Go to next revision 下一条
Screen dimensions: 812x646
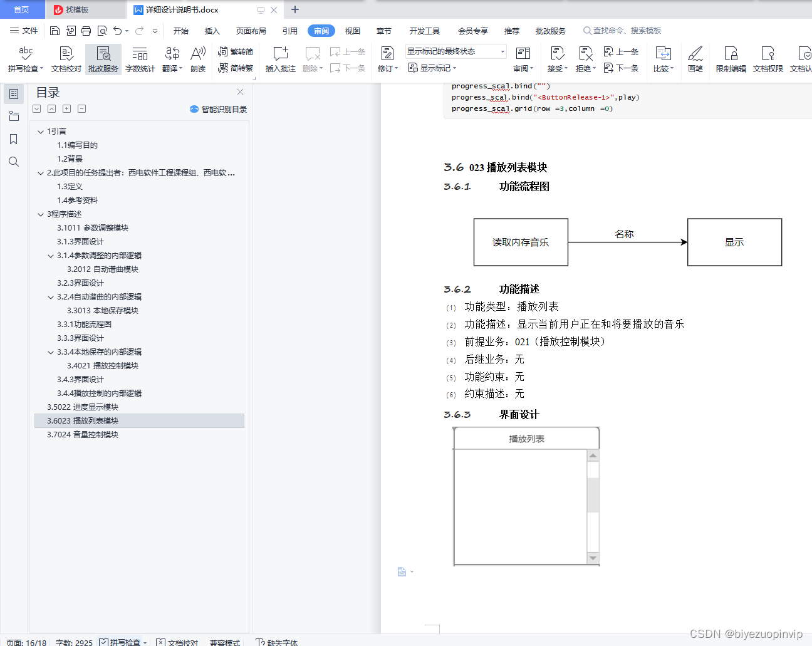click(x=621, y=68)
